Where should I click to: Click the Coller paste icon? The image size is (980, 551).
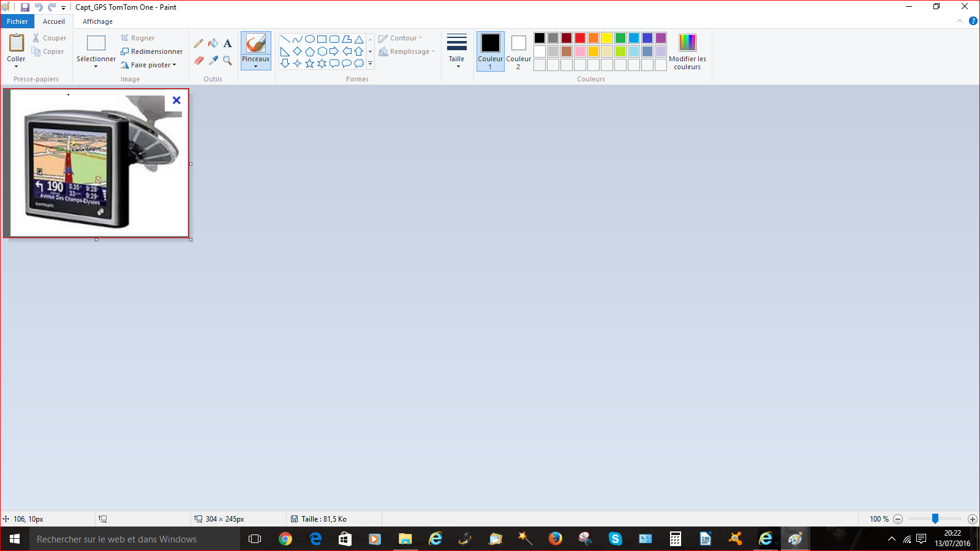(16, 43)
